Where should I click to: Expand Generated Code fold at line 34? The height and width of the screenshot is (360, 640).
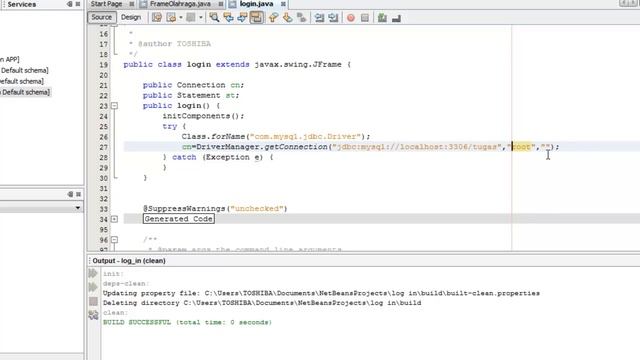point(114,219)
